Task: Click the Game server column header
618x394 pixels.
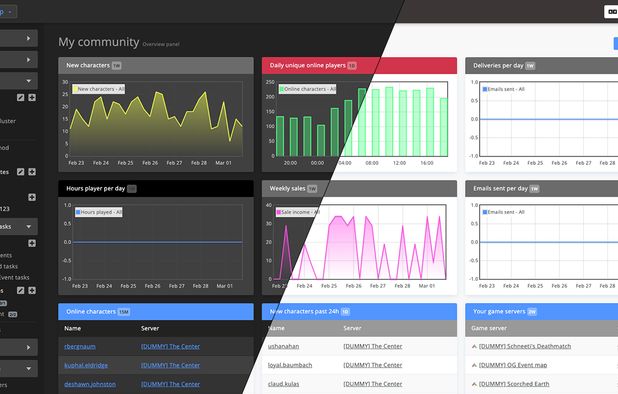Action: click(489, 328)
